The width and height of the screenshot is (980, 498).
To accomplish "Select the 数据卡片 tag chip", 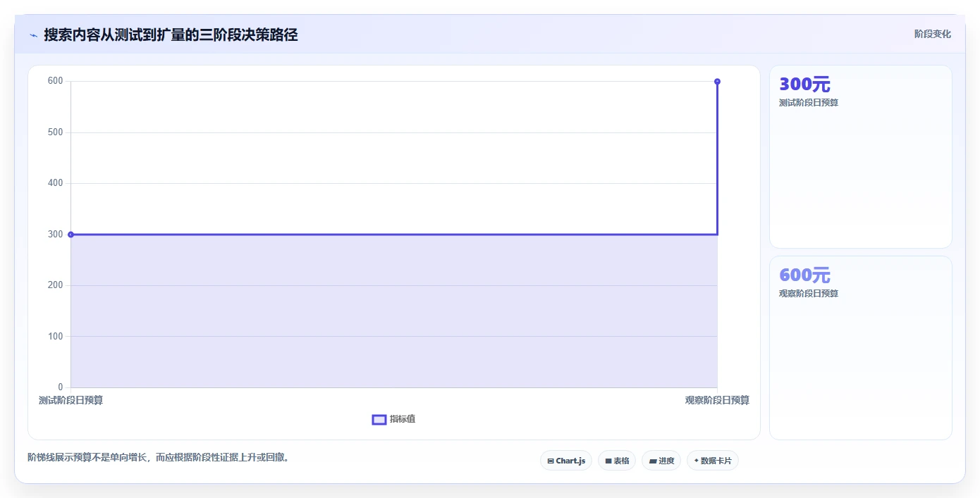I will (713, 461).
